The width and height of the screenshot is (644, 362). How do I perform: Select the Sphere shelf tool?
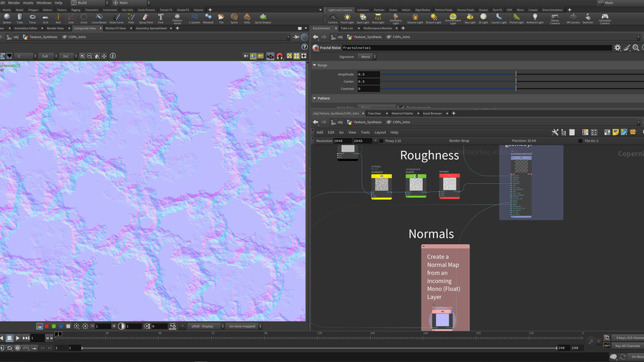pyautogui.click(x=6, y=18)
